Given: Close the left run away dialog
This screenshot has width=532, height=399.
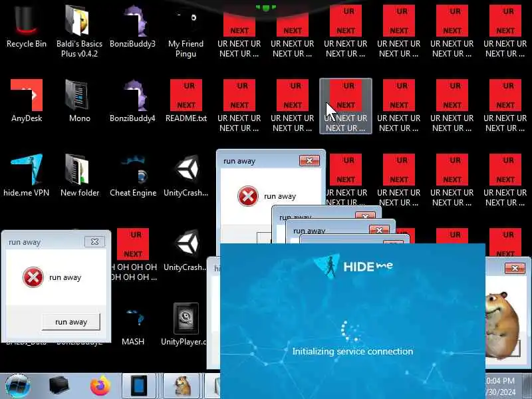Looking at the screenshot, I should pyautogui.click(x=94, y=241).
